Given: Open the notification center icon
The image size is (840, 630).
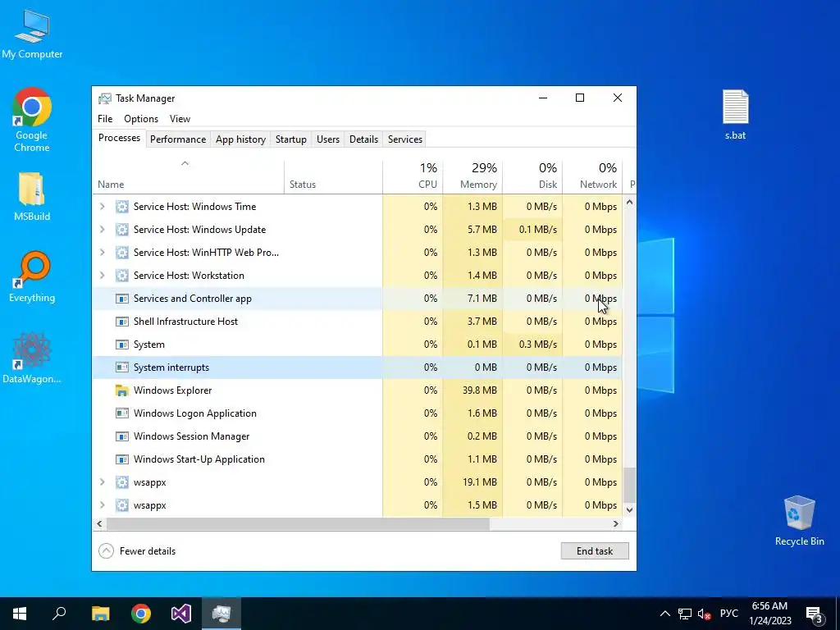Looking at the screenshot, I should (x=815, y=614).
